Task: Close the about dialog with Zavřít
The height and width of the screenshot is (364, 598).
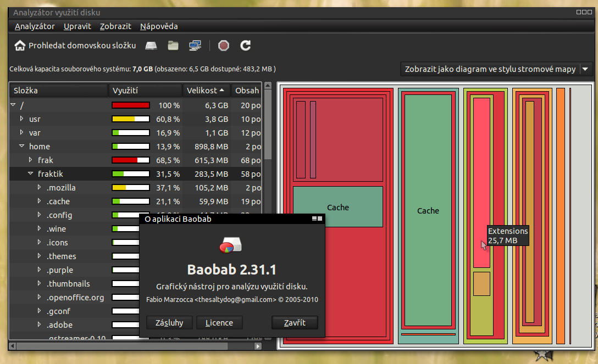Action: pyautogui.click(x=295, y=323)
